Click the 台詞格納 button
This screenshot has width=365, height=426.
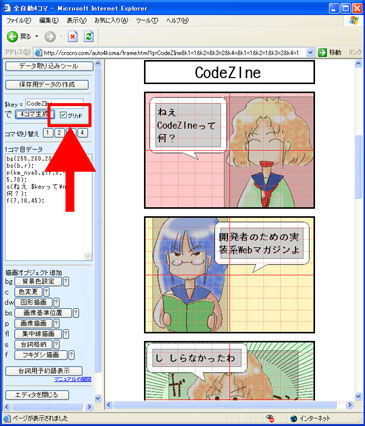point(33,344)
